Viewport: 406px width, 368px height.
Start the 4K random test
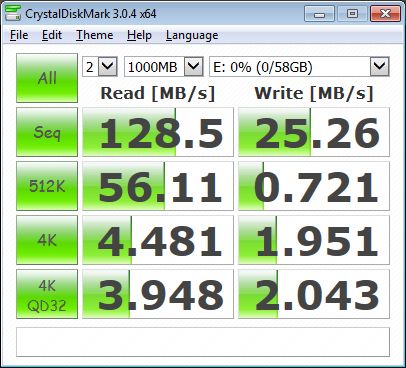pos(47,240)
